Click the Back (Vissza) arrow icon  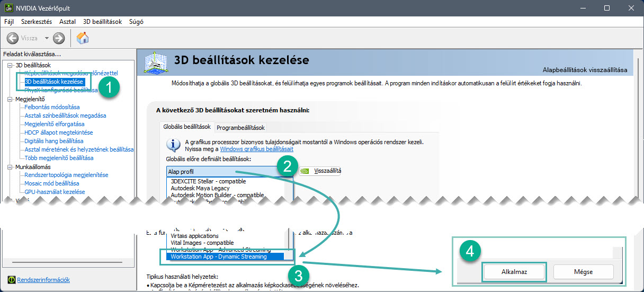[x=12, y=38]
